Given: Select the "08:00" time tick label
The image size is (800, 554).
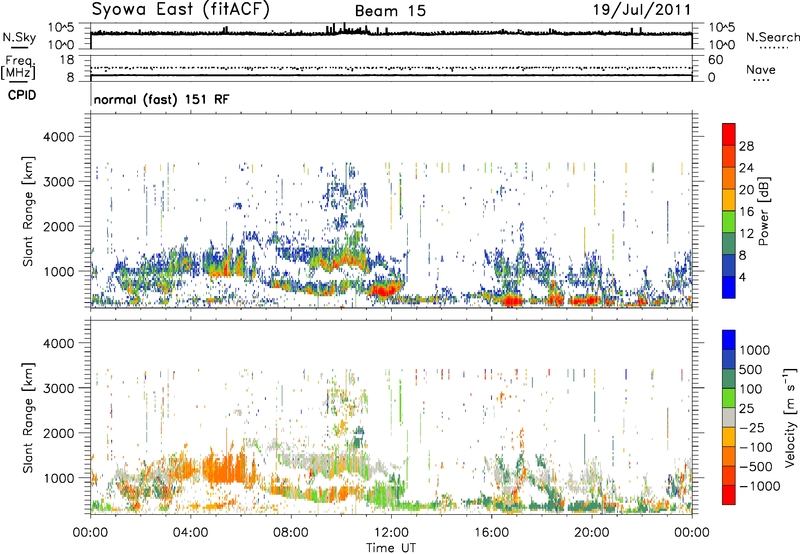Looking at the screenshot, I should click(291, 533).
